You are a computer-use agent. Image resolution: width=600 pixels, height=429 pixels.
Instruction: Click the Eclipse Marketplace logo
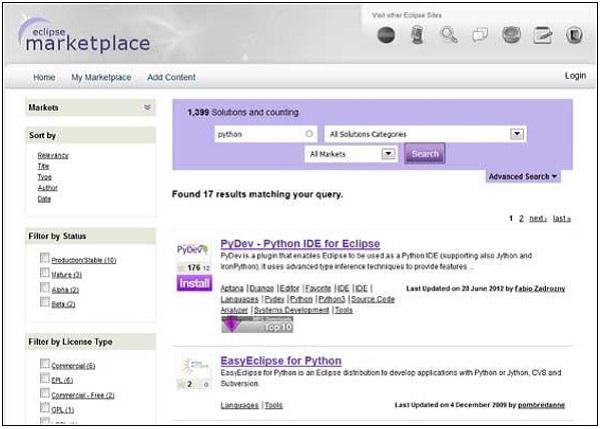pos(83,36)
